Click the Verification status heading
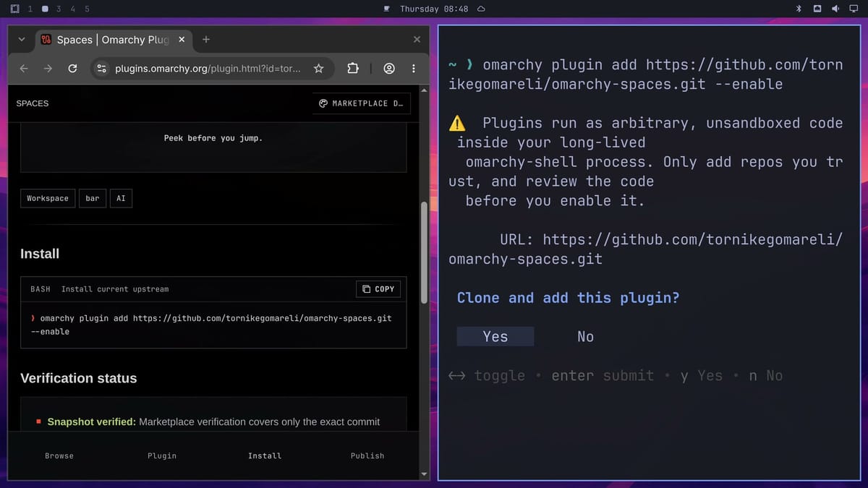868x488 pixels. [x=79, y=378]
